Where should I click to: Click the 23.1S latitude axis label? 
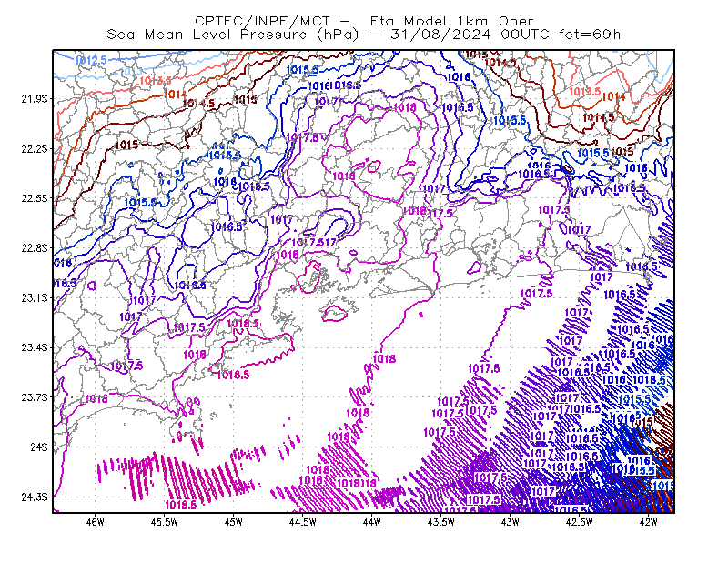pos(35,297)
